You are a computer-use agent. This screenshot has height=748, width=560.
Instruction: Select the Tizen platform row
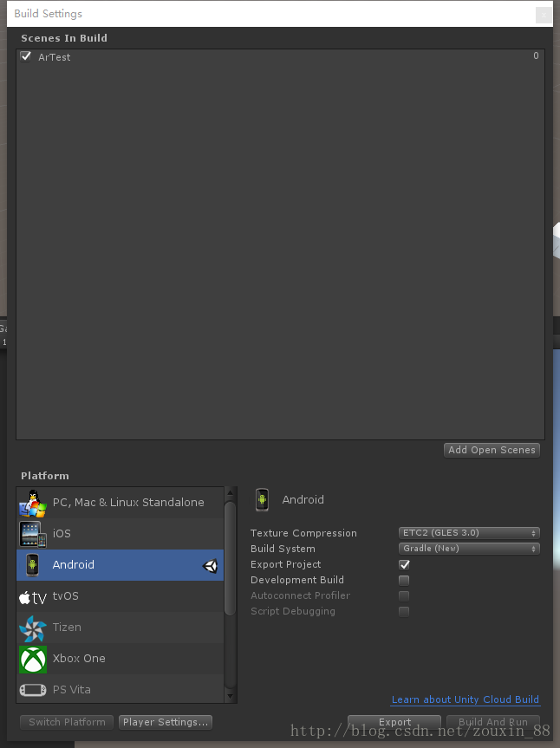point(120,628)
